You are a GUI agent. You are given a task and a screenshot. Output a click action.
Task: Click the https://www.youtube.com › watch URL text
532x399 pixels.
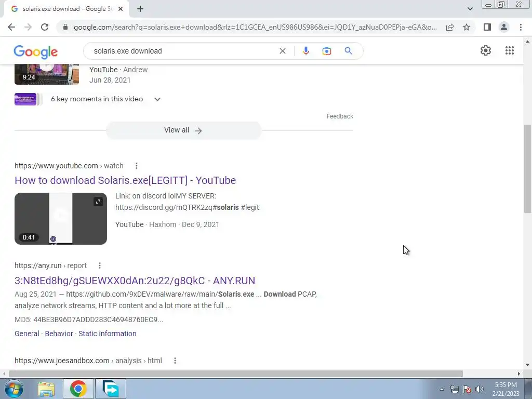(x=69, y=166)
